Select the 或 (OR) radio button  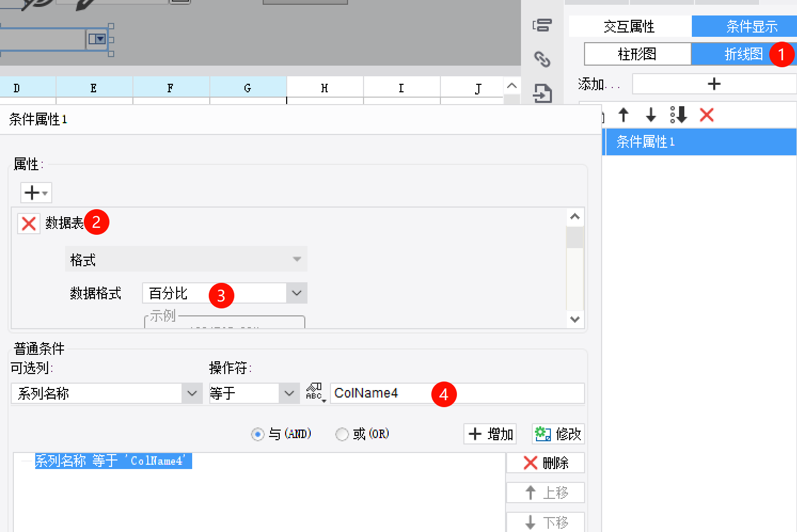342,434
